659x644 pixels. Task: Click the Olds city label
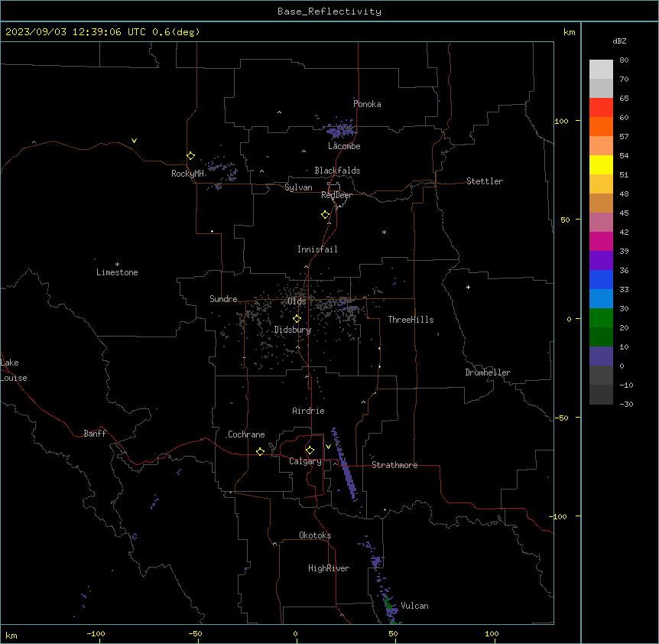tap(297, 301)
